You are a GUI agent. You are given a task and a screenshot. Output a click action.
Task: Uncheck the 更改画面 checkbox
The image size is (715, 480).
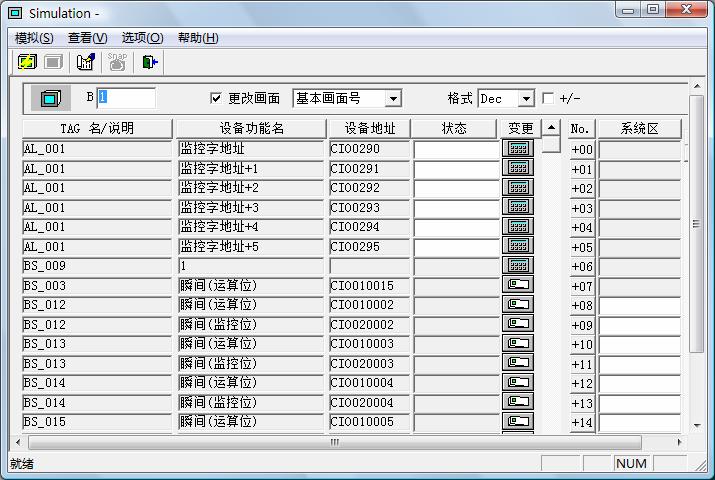(216, 98)
